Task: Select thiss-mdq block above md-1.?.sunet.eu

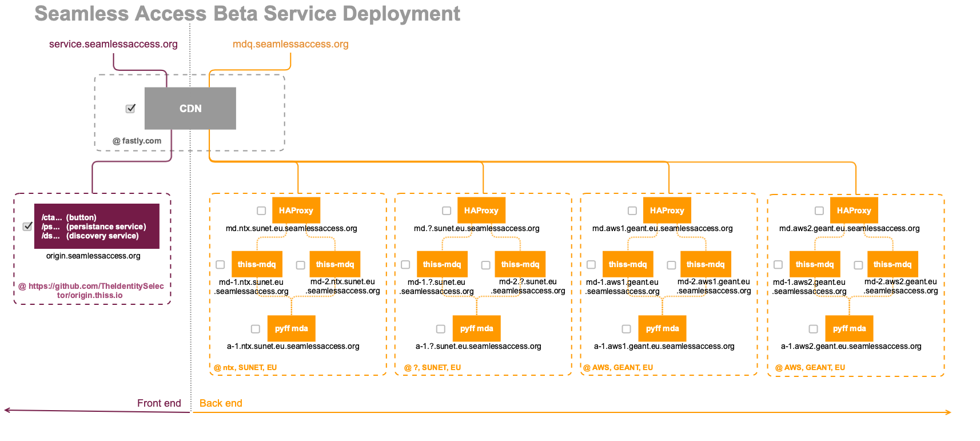Action: (442, 264)
